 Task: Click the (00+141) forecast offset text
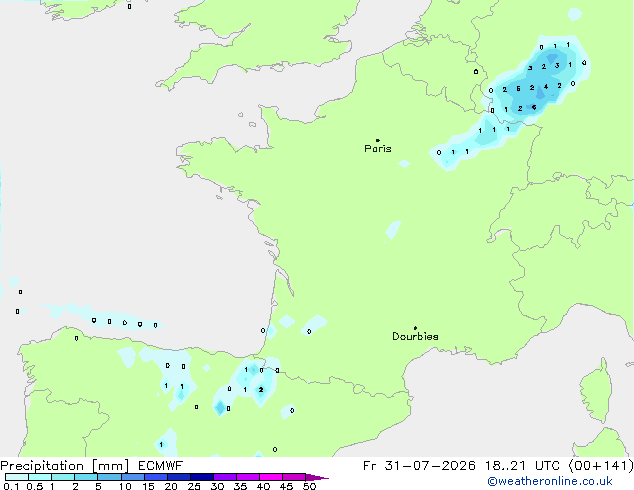(x=601, y=466)
